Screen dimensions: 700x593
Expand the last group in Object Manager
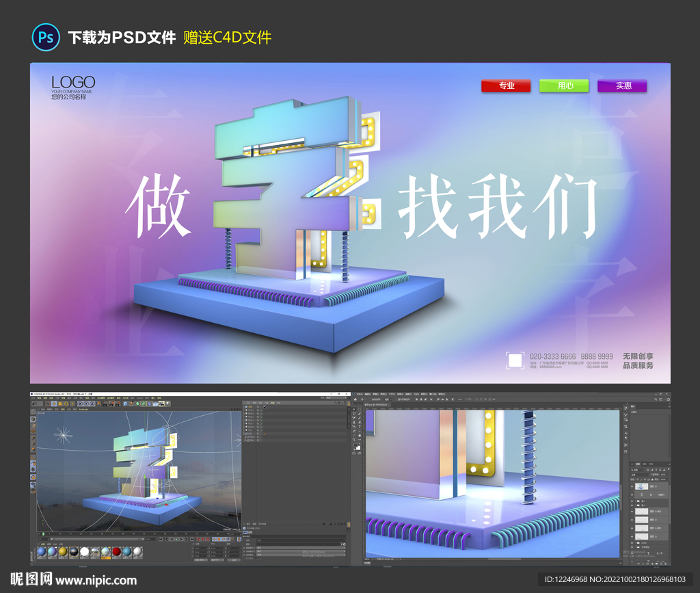(x=245, y=440)
